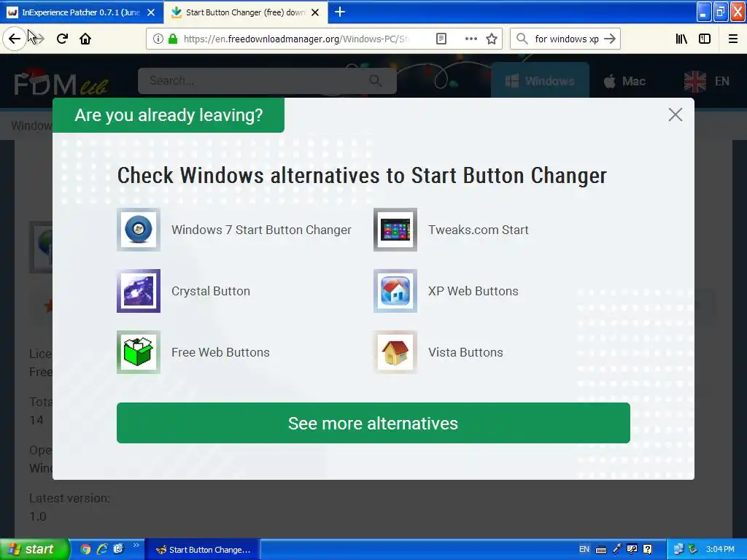Image resolution: width=747 pixels, height=560 pixels.
Task: Open the Library bookshelf icon
Action: pyautogui.click(x=681, y=39)
